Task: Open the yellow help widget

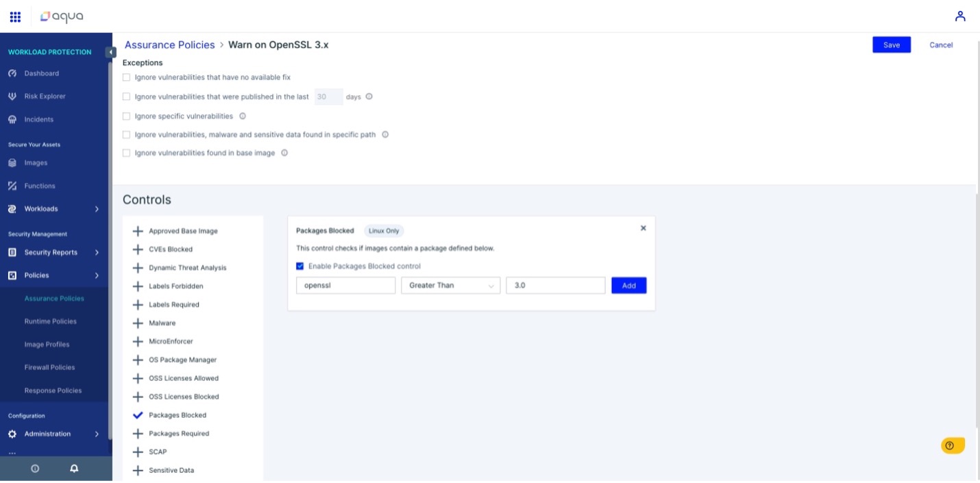Action: [x=953, y=445]
